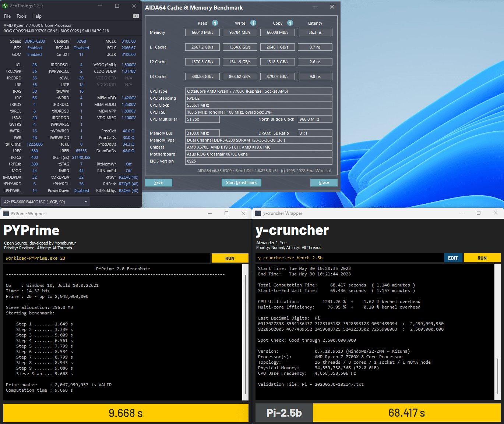Run the PYPrime benchmark
This screenshot has width=504, height=424.
click(230, 258)
